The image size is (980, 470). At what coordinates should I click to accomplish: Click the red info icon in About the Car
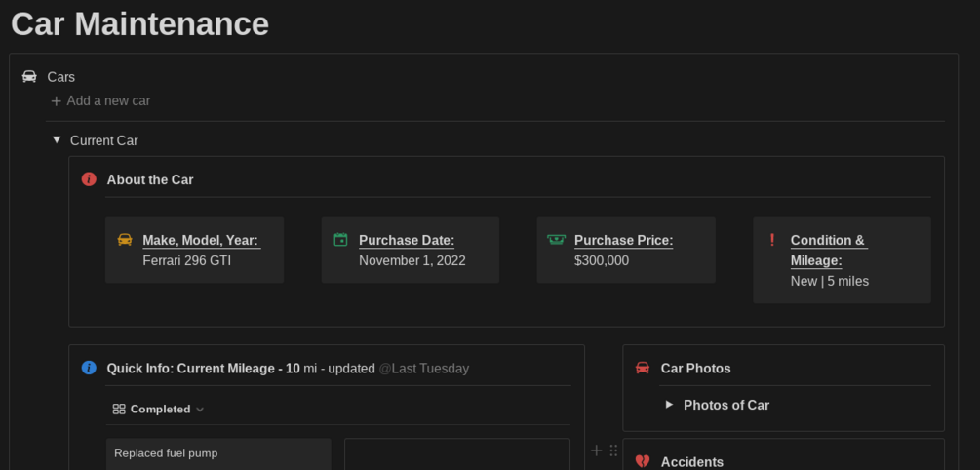click(x=89, y=179)
